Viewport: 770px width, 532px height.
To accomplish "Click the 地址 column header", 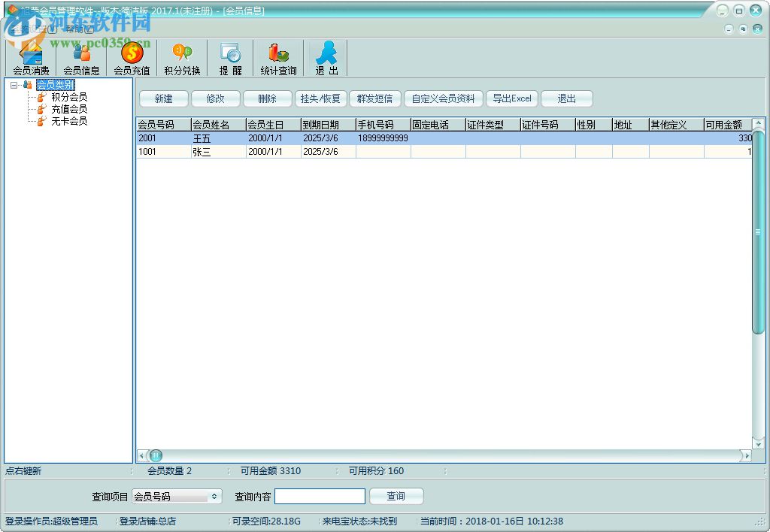I will pyautogui.click(x=631, y=125).
